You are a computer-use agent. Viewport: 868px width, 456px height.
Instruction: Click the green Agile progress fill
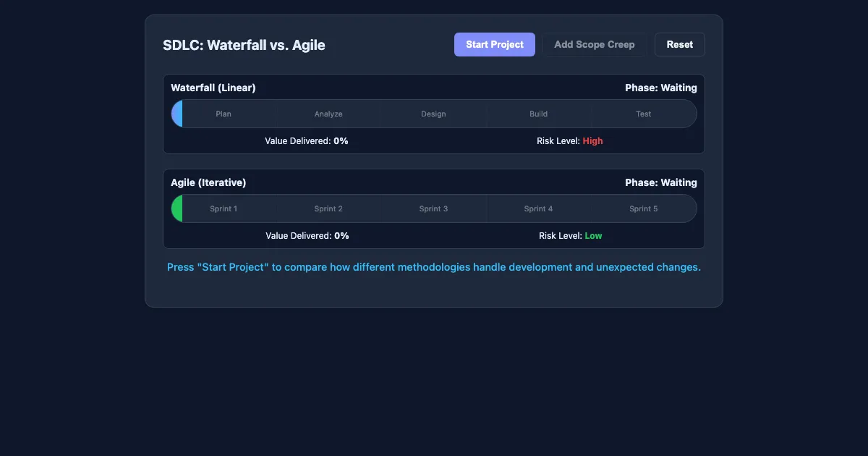(x=177, y=208)
